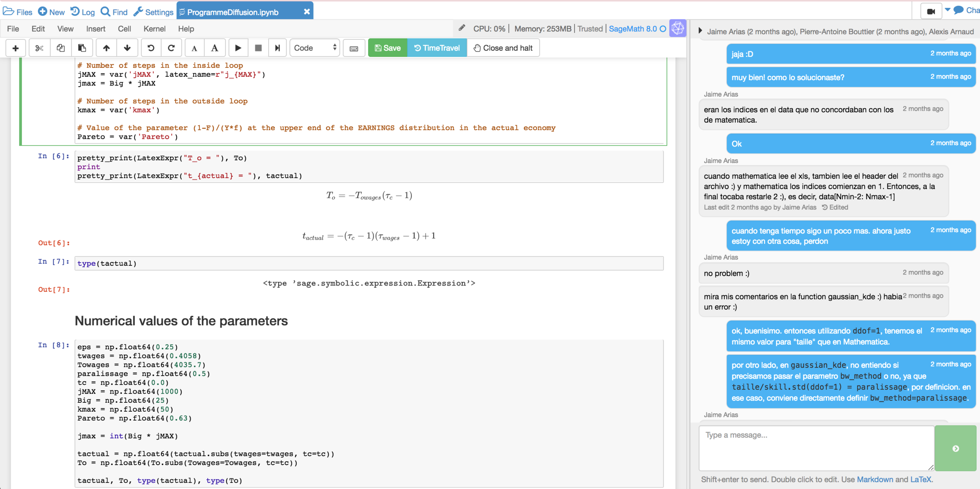Click the redo icon
The image size is (980, 489).
pyautogui.click(x=171, y=48)
